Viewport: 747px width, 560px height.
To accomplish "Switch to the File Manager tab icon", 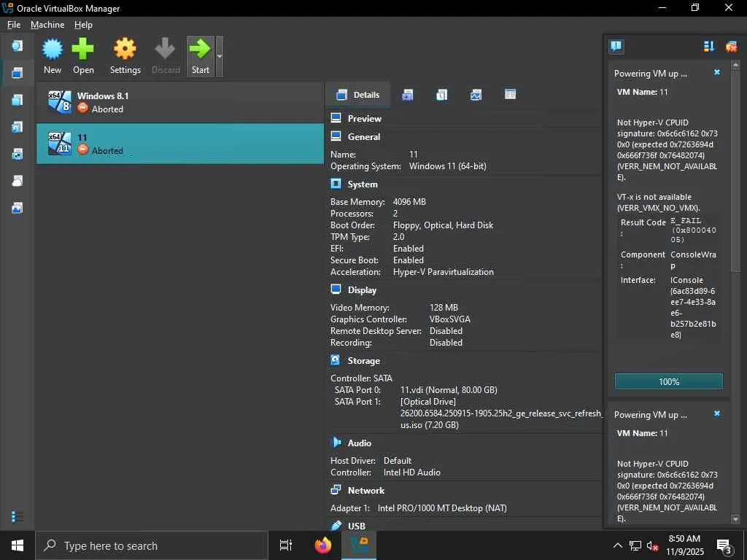I will (x=510, y=94).
